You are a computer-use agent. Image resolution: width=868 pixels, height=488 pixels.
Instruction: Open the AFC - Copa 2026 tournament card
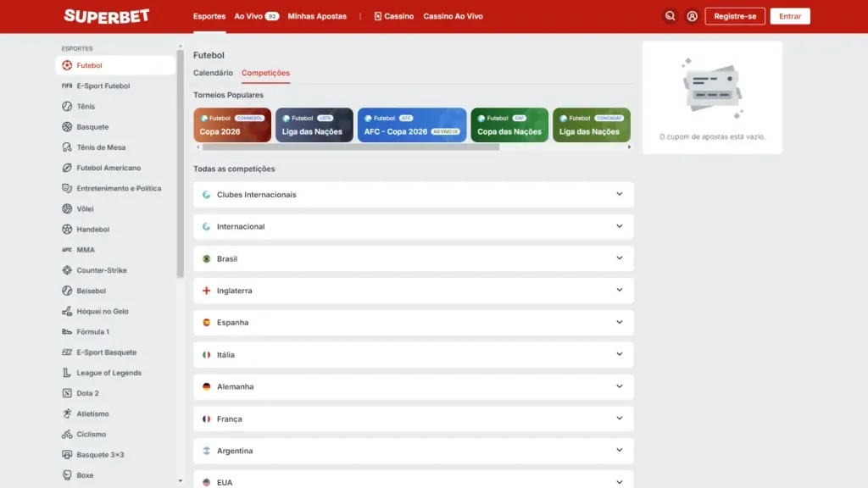[412, 125]
